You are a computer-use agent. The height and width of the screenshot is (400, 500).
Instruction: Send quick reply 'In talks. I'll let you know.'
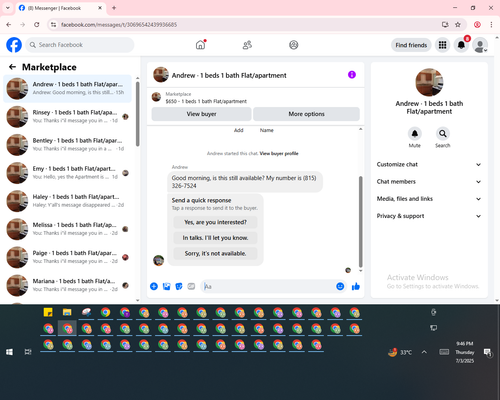click(215, 238)
